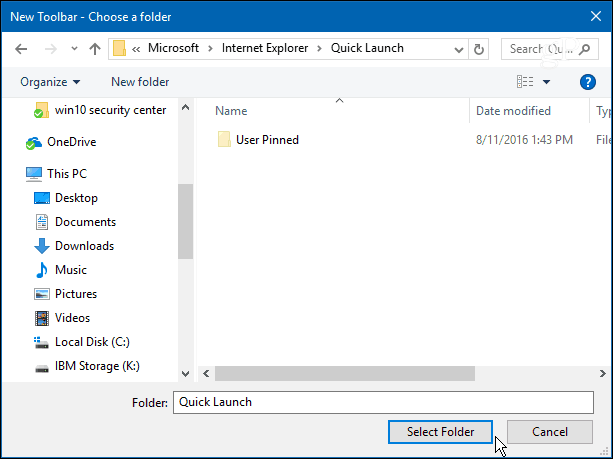Open Internet Explorer breadcrumb segment
This screenshot has height=459, width=613.
tap(265, 48)
